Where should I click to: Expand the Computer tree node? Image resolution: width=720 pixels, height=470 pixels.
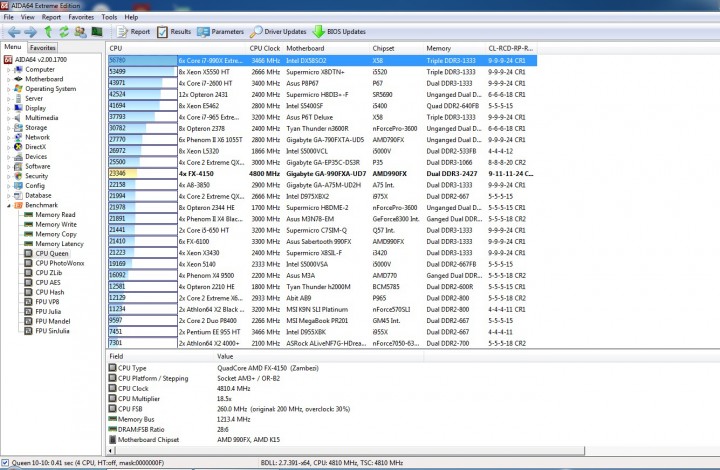[x=8, y=70]
